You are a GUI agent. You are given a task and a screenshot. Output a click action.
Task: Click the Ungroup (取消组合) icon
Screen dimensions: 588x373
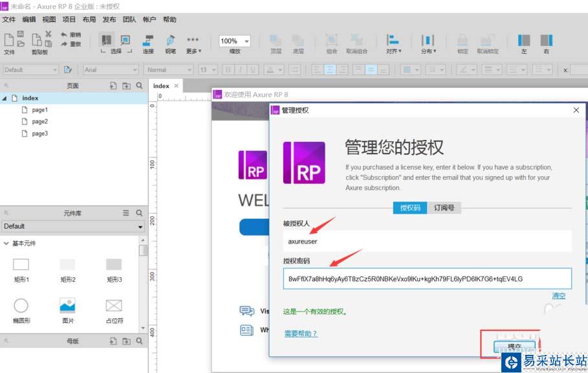coord(356,40)
